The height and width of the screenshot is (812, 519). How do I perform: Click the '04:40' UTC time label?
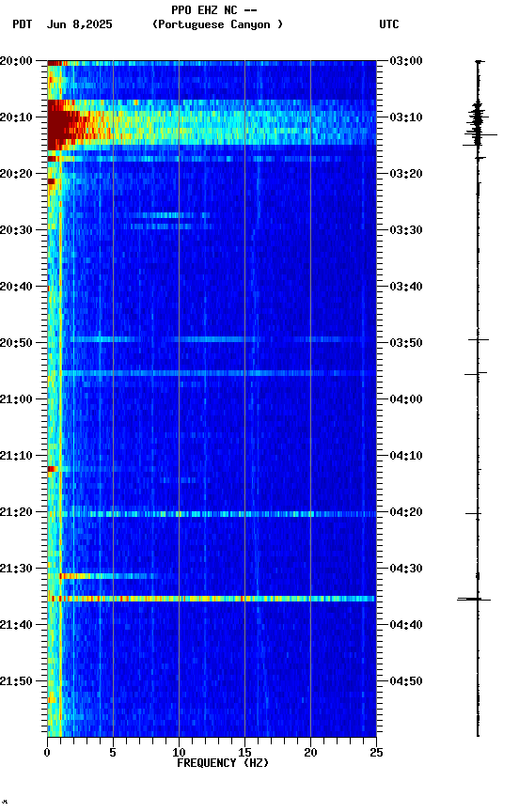[x=406, y=625]
